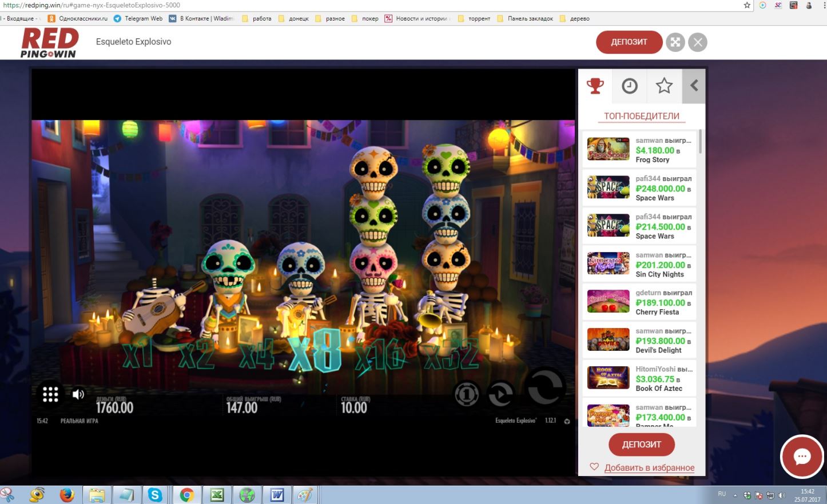
Task: Click the $3.036.75 winning amount
Action: (655, 379)
